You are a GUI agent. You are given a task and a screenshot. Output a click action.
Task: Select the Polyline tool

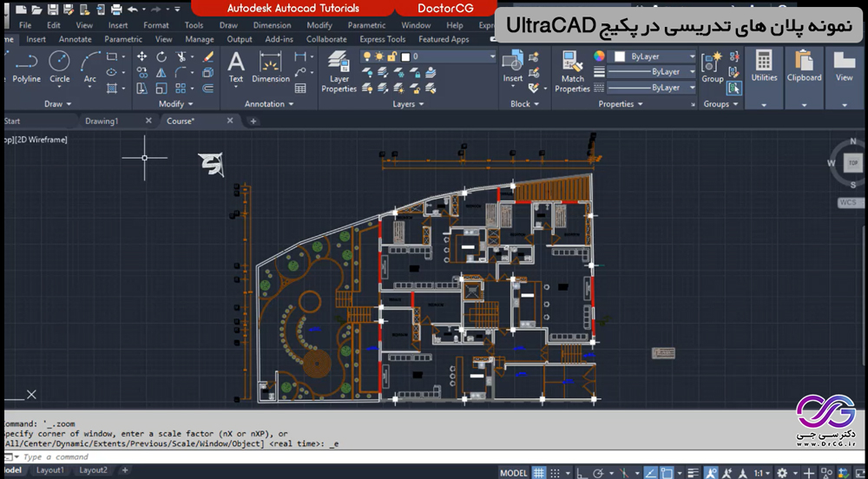pos(26,67)
